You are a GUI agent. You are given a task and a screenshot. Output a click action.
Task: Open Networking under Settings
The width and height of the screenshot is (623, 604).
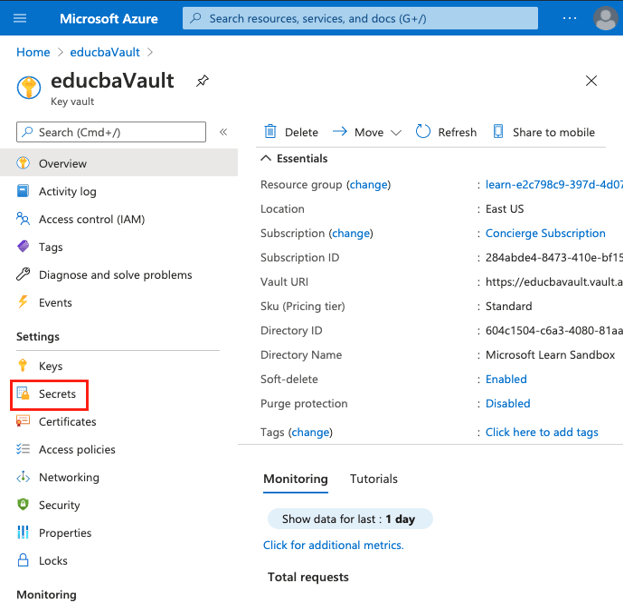[69, 477]
